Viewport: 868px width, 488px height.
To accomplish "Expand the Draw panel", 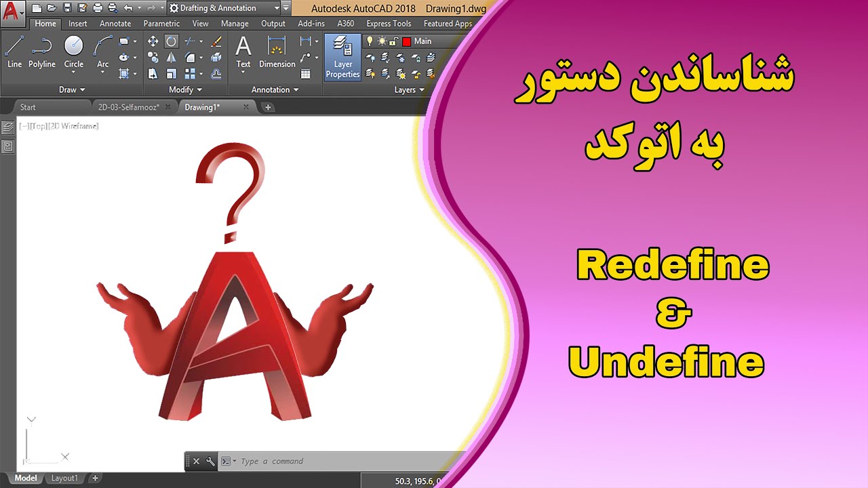I will (72, 89).
